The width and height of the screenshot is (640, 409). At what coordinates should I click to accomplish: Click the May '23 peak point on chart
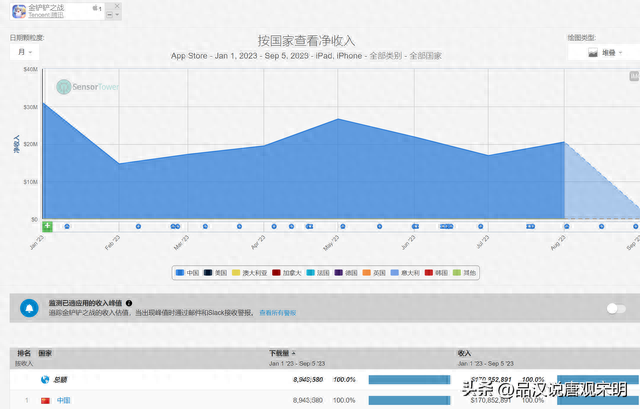pyautogui.click(x=338, y=119)
